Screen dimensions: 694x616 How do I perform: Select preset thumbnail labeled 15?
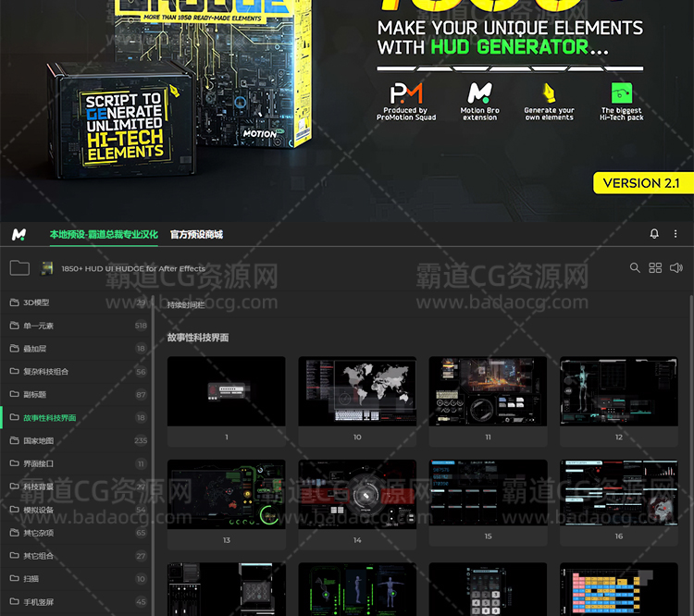coord(488,493)
